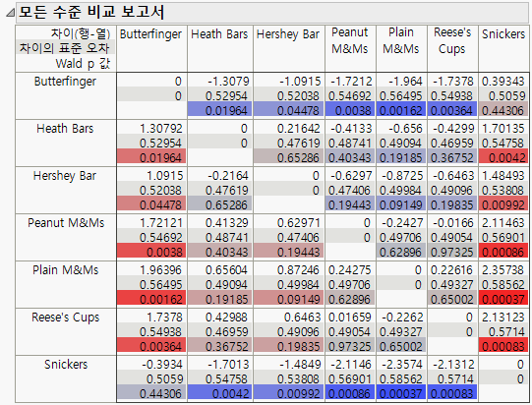Select the Peanut M&Ms column header
Screen dimensions: 532x405
(x=350, y=40)
